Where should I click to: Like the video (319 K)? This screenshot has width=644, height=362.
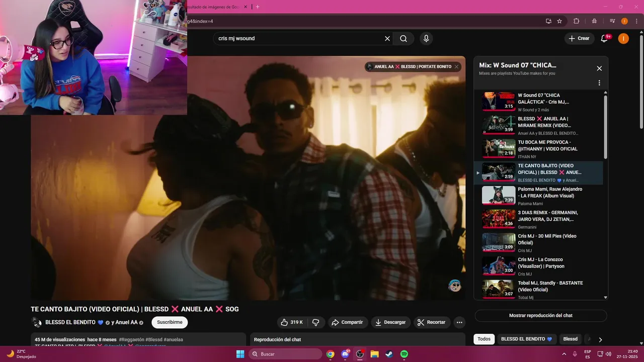pos(292,322)
